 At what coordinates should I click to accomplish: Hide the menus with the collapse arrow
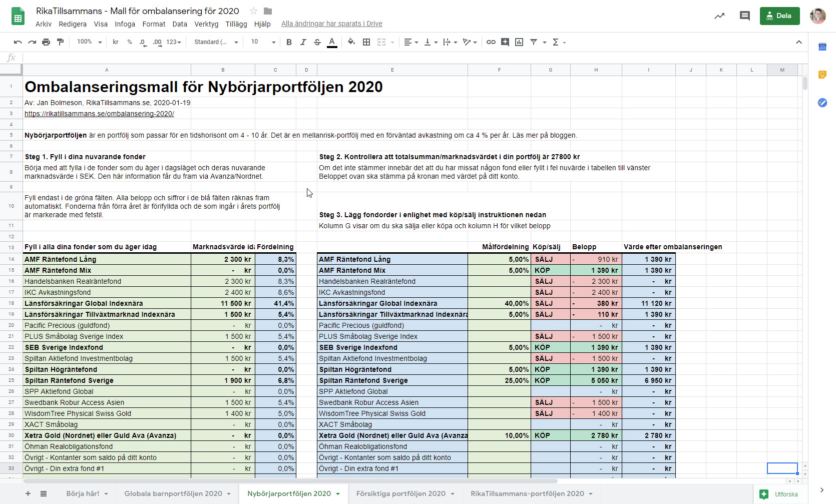[x=799, y=42]
